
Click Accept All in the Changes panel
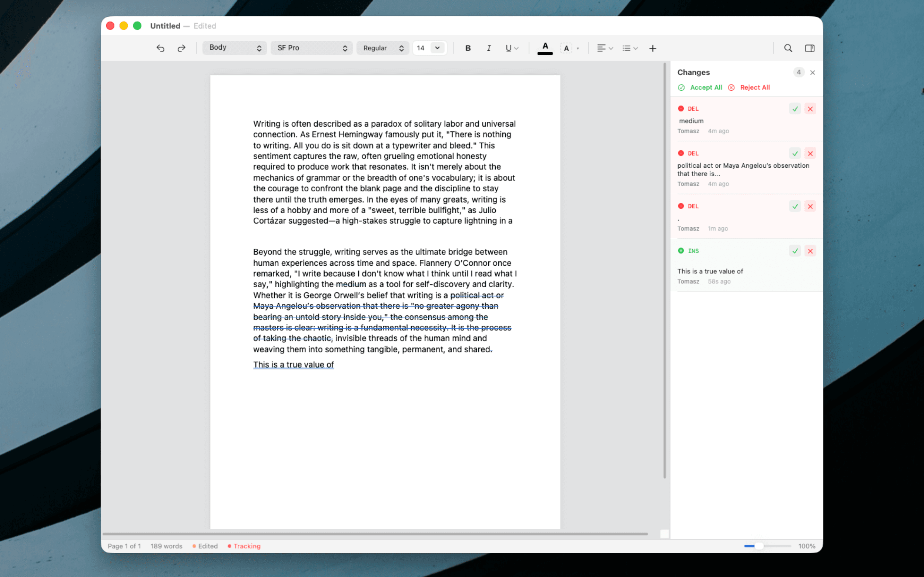(x=705, y=88)
